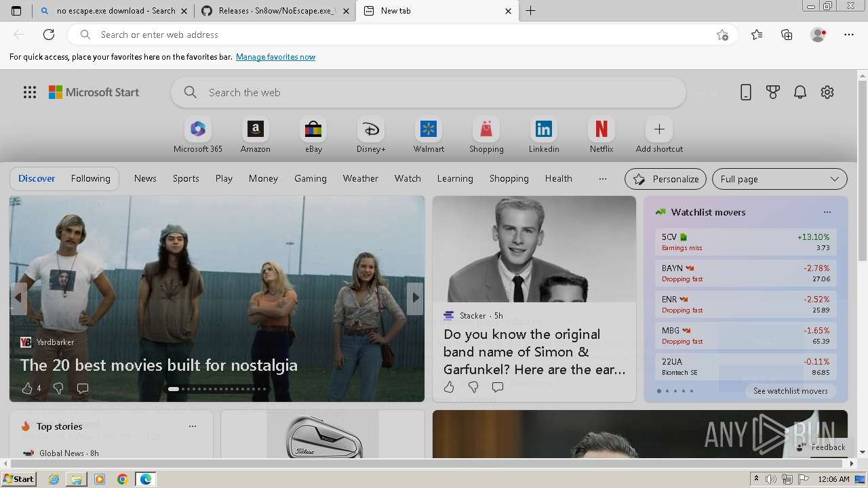Open the 20 best movies headline

tap(159, 365)
